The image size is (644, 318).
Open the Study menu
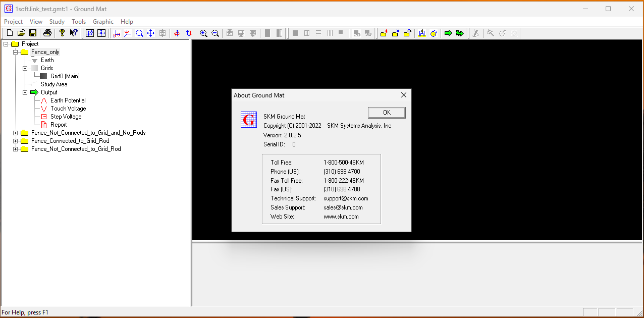[57, 22]
